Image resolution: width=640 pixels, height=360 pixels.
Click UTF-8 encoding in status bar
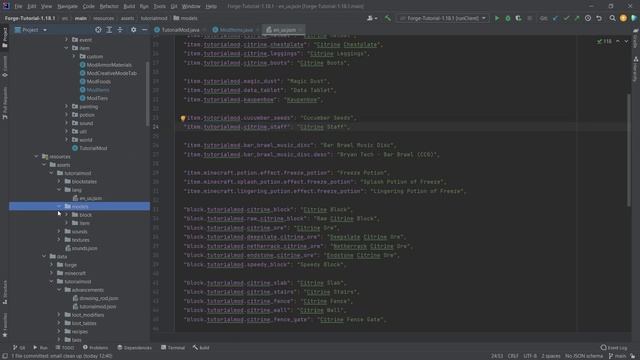[530, 356]
